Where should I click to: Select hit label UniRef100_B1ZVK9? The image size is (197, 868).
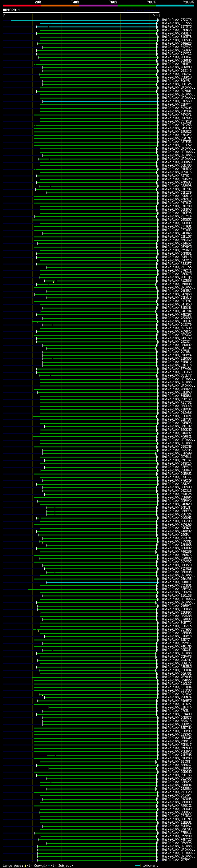[x=177, y=47]
